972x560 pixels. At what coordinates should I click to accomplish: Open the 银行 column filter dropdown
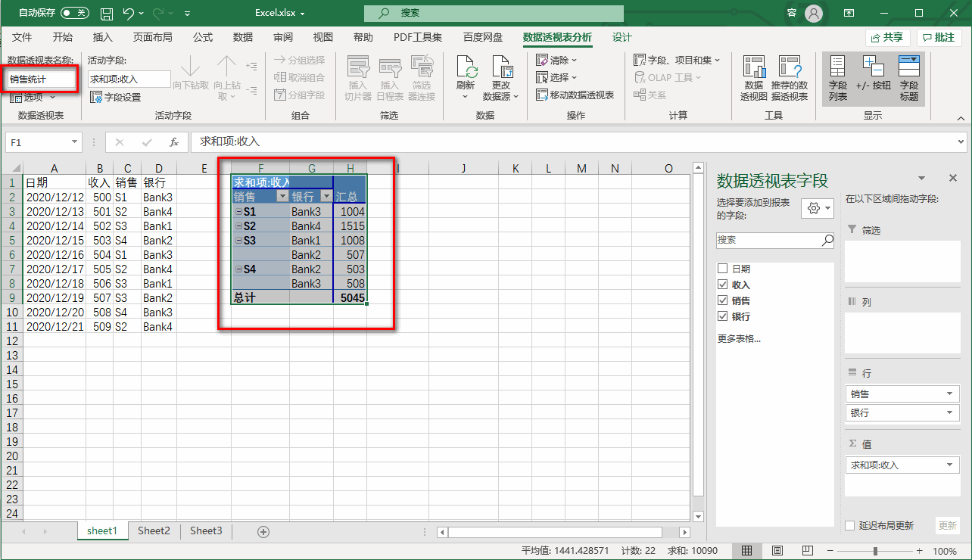pyautogui.click(x=326, y=197)
